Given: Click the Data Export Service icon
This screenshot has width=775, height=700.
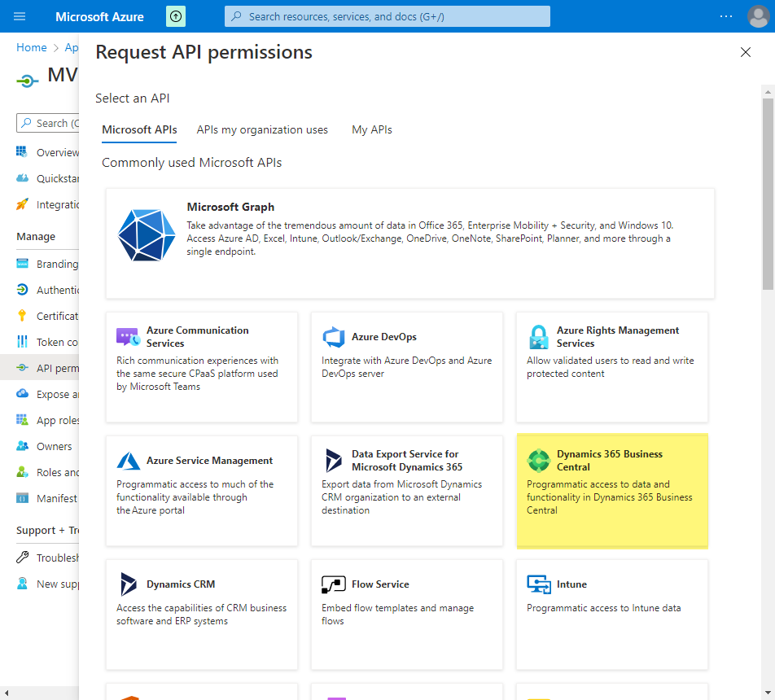Looking at the screenshot, I should tap(334, 460).
